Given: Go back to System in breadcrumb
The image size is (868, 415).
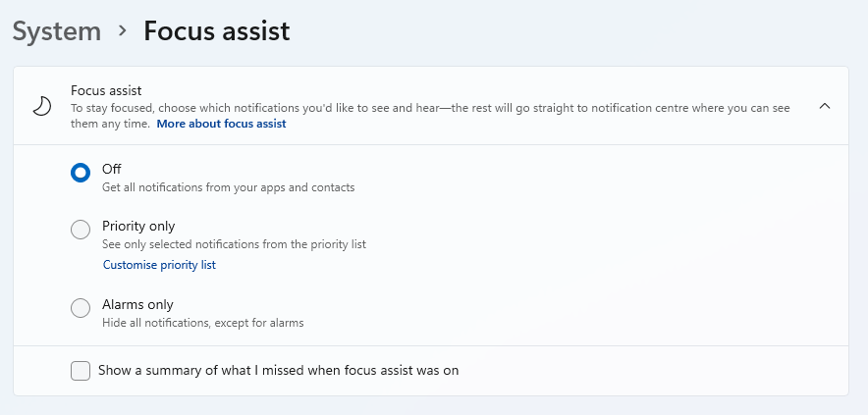Looking at the screenshot, I should pos(57,31).
